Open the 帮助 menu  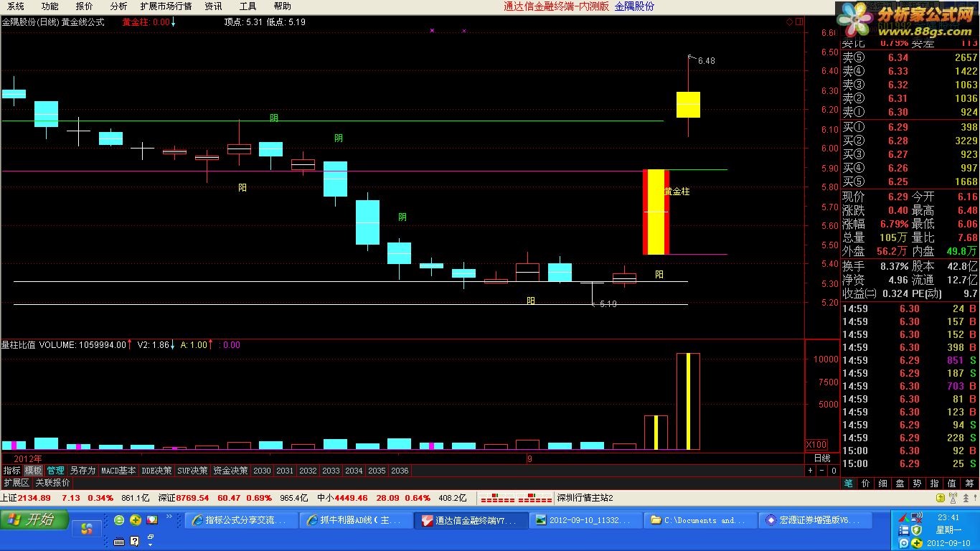click(282, 6)
